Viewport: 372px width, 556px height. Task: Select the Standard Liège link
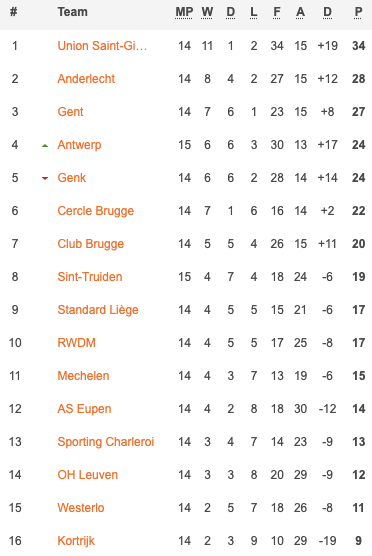click(x=98, y=310)
